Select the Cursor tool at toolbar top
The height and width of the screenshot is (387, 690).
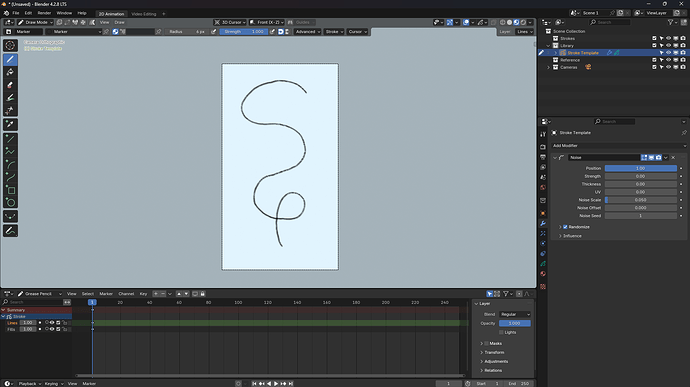10,45
